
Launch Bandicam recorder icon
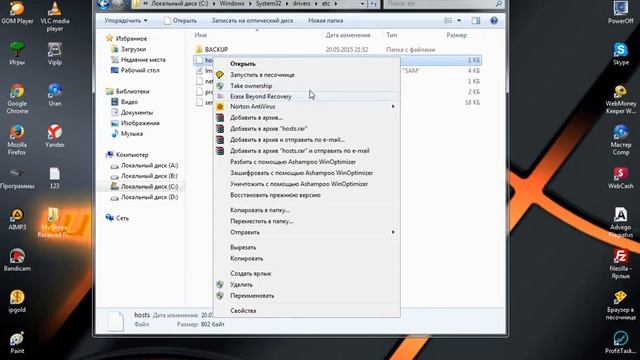[x=17, y=260]
